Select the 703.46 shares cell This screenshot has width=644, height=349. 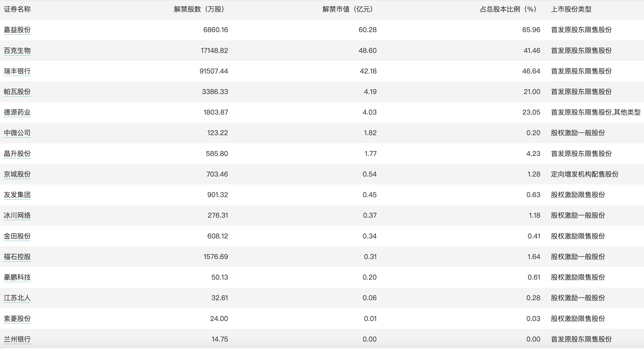pos(217,174)
